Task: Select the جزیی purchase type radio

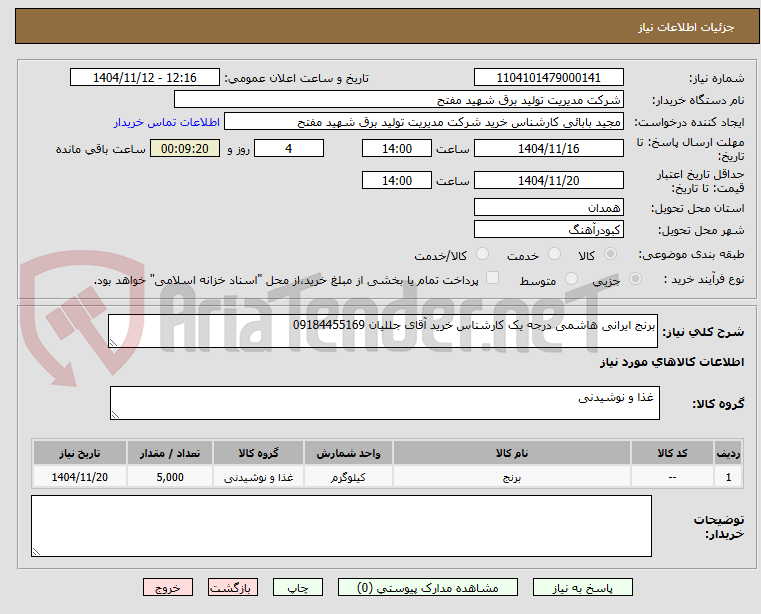Action: tap(635, 279)
